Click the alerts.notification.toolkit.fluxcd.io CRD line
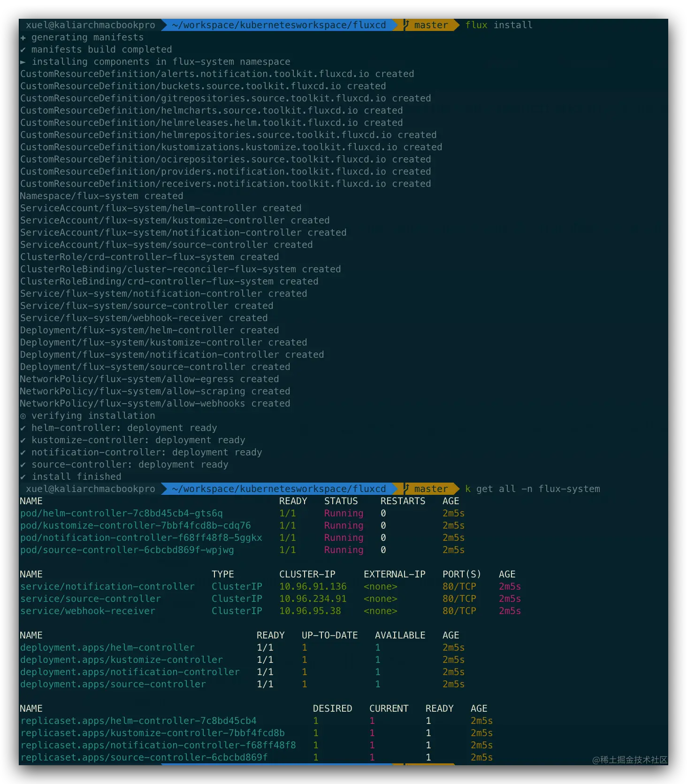687x784 pixels. [217, 74]
